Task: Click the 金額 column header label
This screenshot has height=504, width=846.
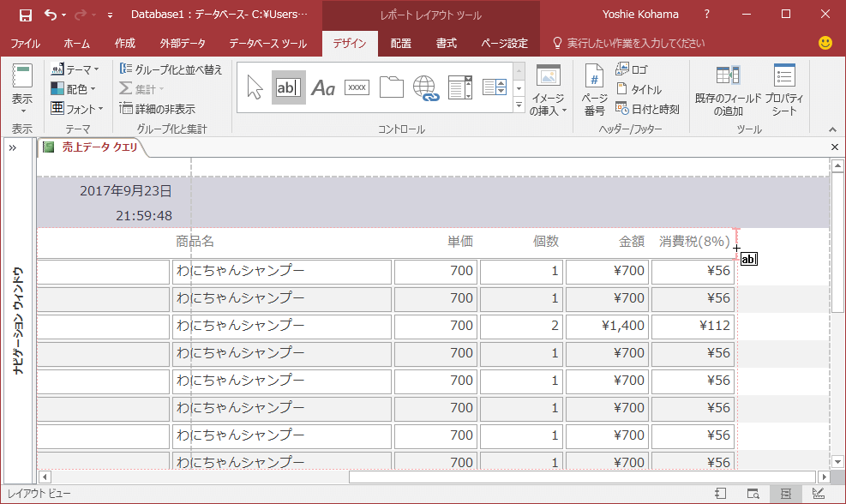Action: [x=631, y=241]
